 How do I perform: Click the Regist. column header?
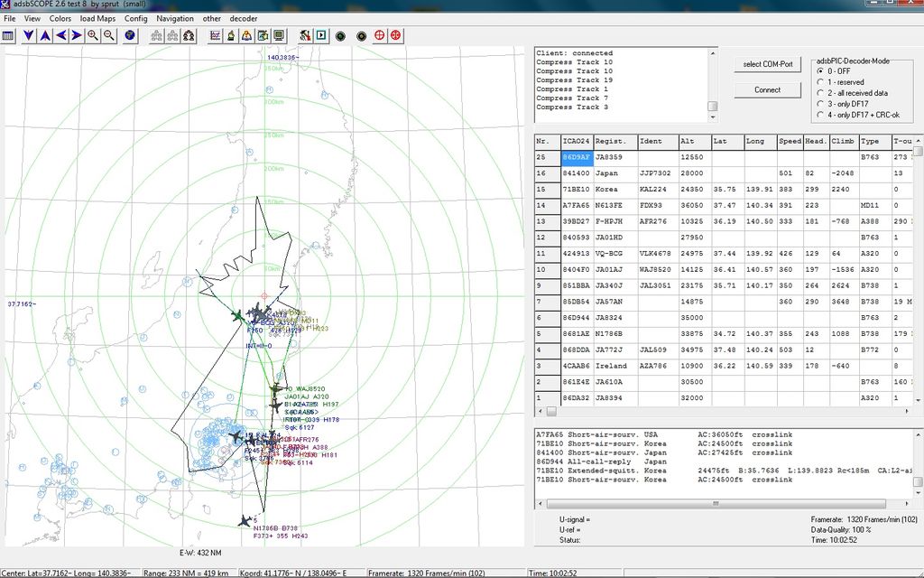point(614,142)
